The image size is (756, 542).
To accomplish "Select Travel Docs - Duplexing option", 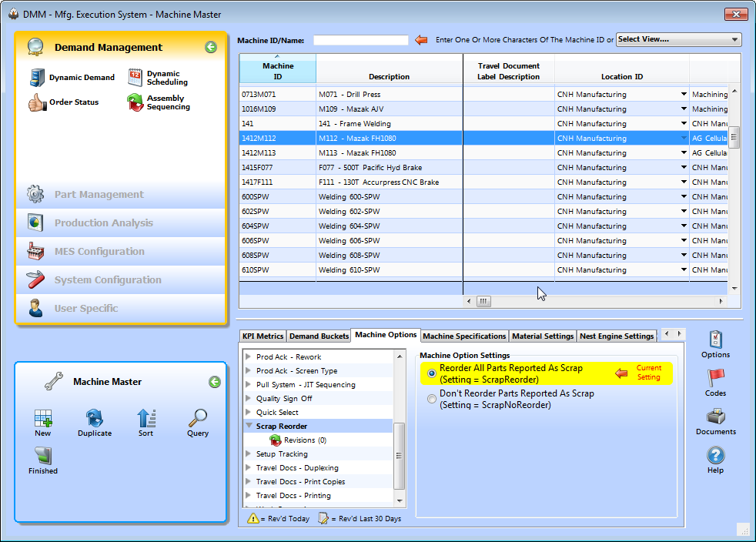I will point(297,468).
